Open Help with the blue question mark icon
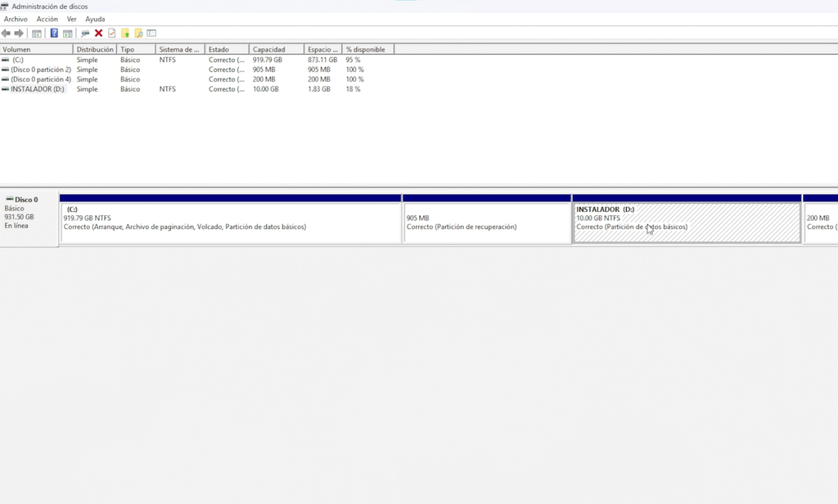Viewport: 838px width, 504px height. click(54, 34)
